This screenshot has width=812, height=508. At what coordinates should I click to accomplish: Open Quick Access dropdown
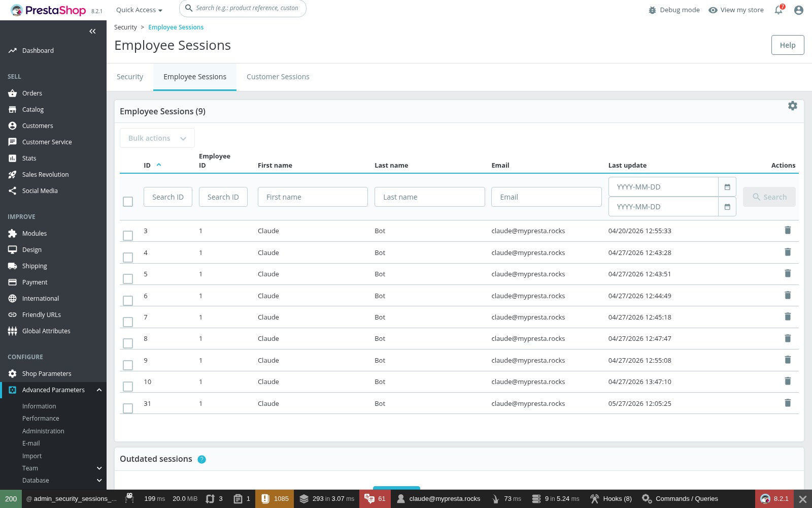click(139, 10)
